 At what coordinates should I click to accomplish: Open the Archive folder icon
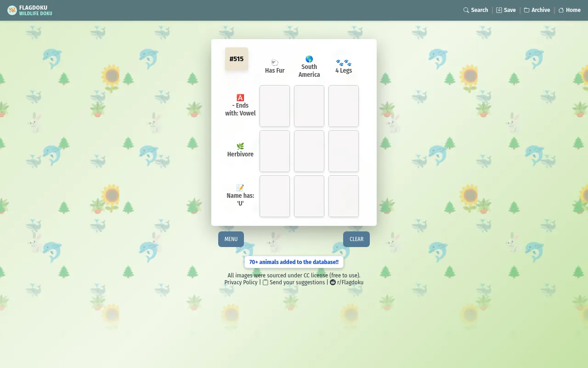pos(526,10)
